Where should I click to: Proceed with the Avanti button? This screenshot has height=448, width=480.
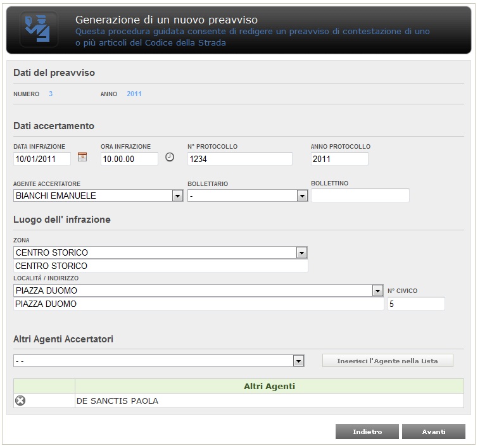434,432
